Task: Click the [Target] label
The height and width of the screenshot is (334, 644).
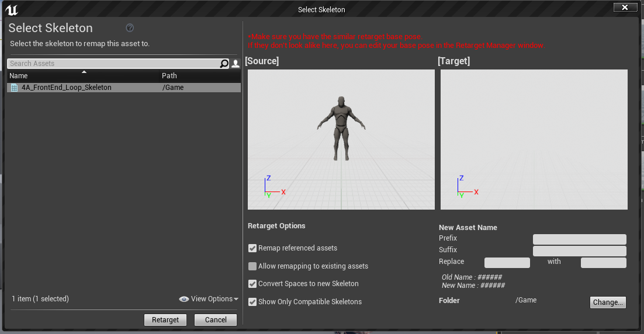Action: (454, 61)
